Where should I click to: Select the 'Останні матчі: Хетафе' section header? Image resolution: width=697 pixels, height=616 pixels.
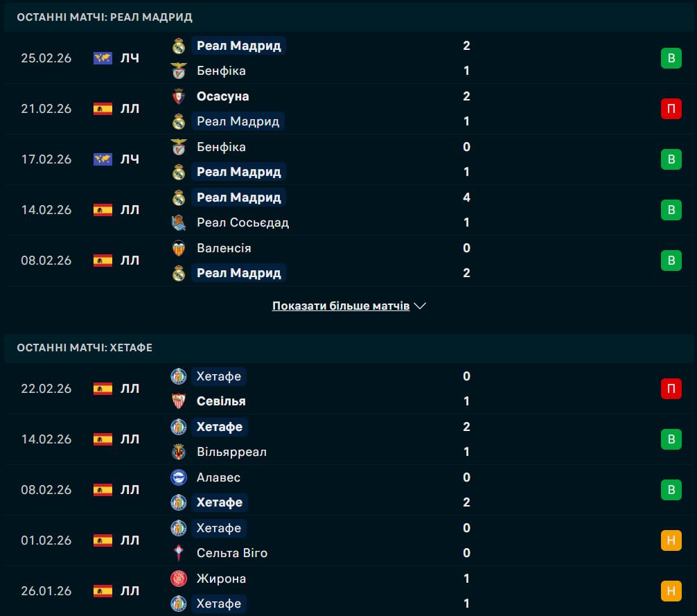[x=85, y=347]
